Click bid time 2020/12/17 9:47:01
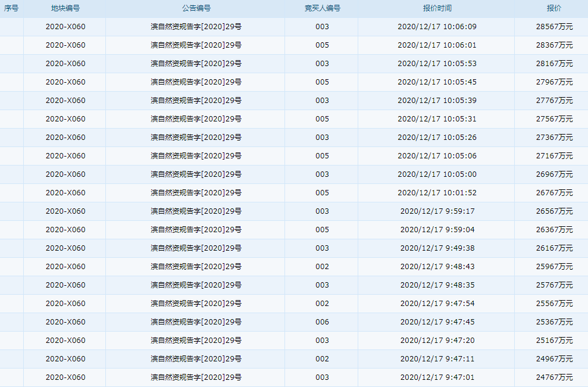Viewport: 588px width, 387px height. [437, 377]
